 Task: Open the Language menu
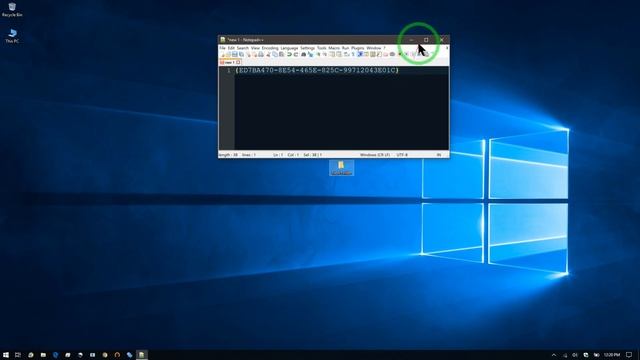coord(289,48)
